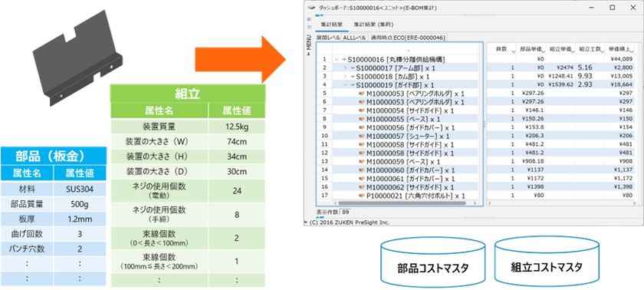
Task: Click the unit icon beside S10000019 ガイド部
Action: (x=353, y=85)
